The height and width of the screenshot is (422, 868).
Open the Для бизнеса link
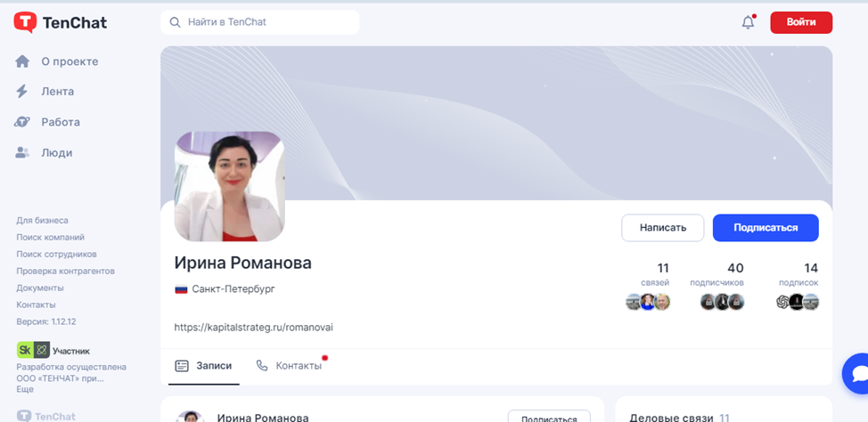(43, 220)
